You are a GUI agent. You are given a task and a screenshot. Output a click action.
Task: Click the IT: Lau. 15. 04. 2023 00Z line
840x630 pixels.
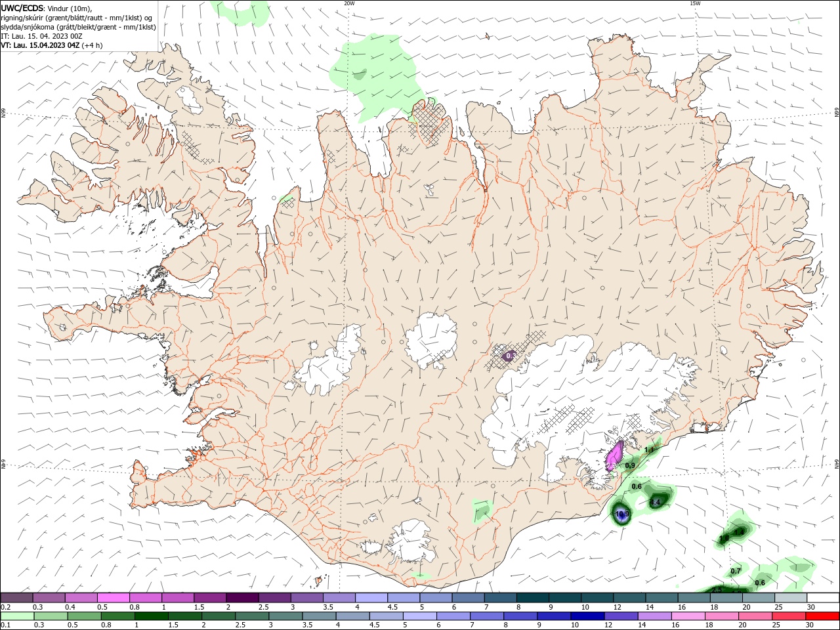coord(41,36)
